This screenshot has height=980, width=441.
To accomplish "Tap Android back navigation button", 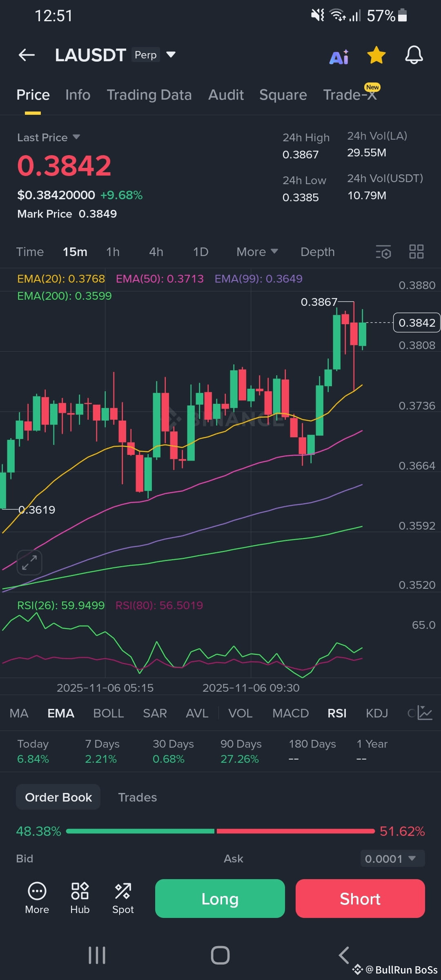I will [x=344, y=955].
